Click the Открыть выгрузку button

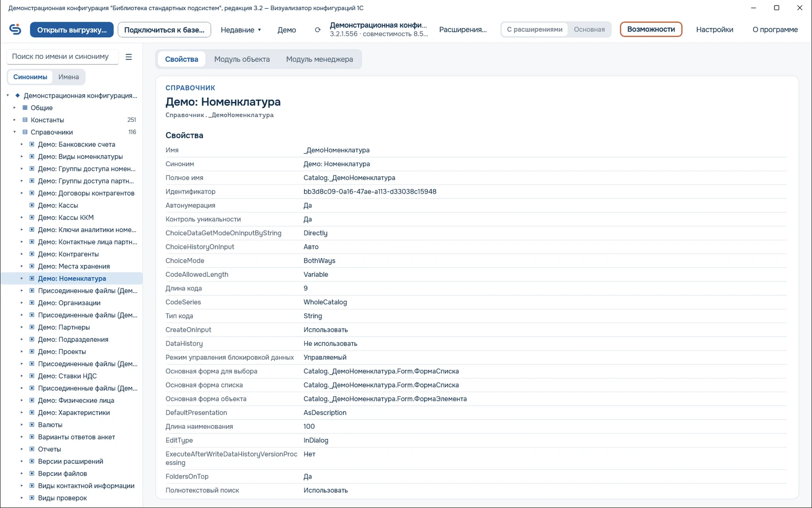pos(72,30)
